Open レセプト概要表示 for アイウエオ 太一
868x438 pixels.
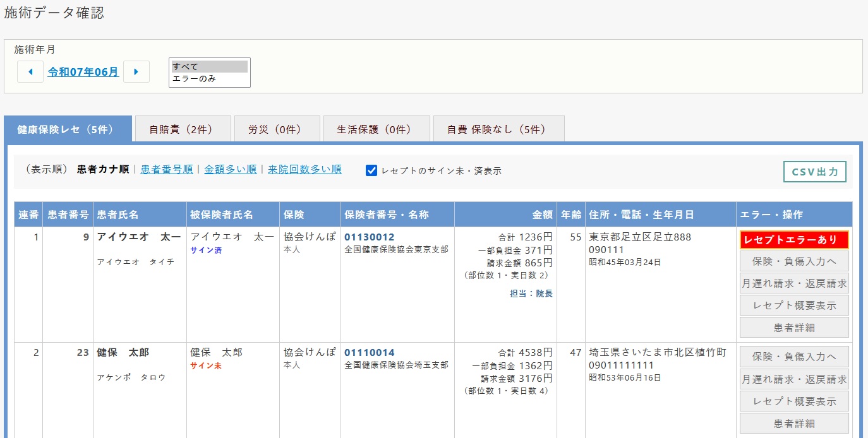(794, 305)
